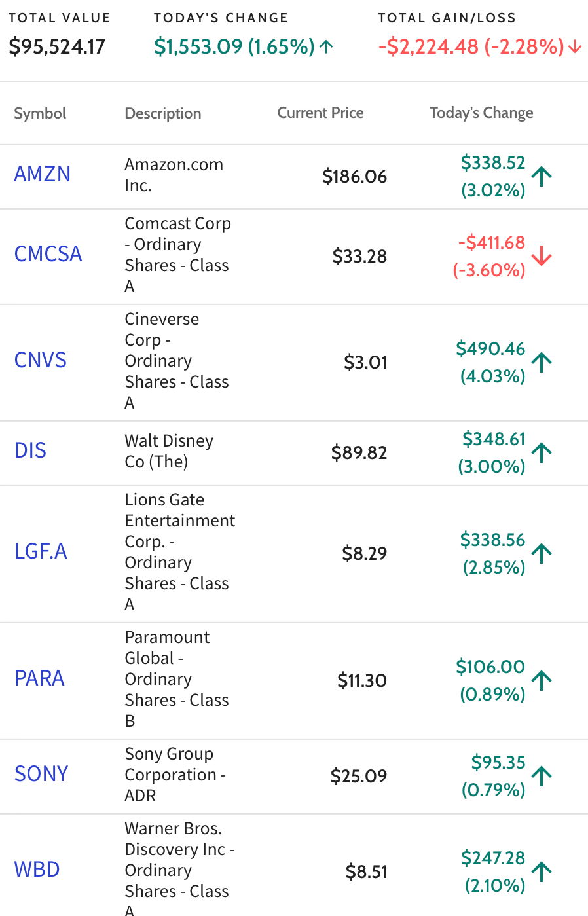Open the SONY ticker symbol link
This screenshot has width=588, height=916.
pyautogui.click(x=41, y=774)
